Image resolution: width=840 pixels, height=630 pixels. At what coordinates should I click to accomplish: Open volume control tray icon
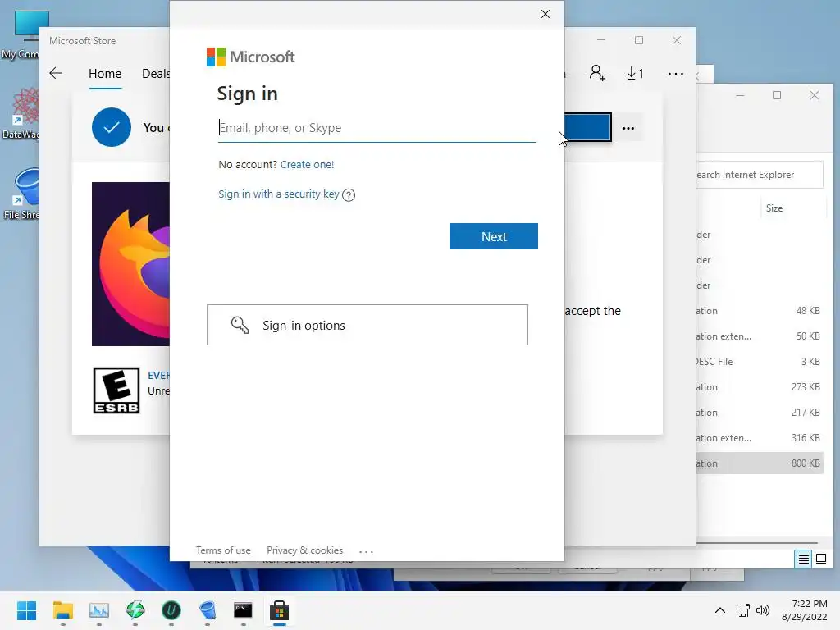click(762, 610)
